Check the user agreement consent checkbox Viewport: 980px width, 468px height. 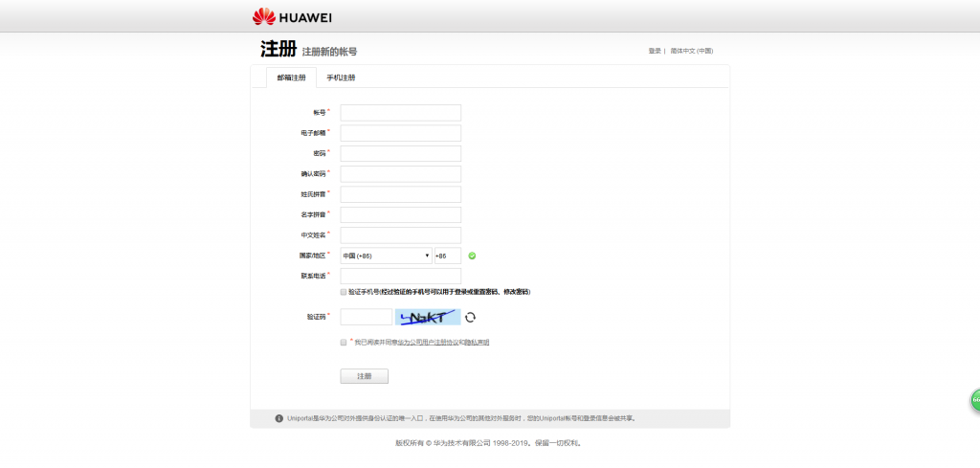point(344,342)
